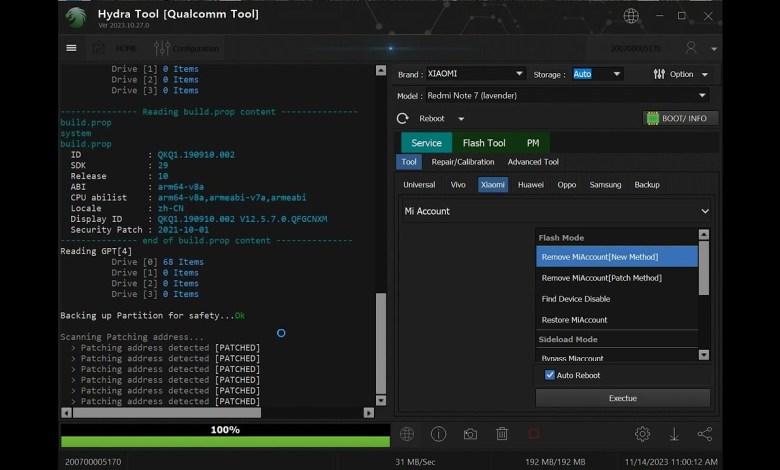Switch to the Flash Tool tab
Viewport: 780px width, 470px height.
tap(484, 143)
